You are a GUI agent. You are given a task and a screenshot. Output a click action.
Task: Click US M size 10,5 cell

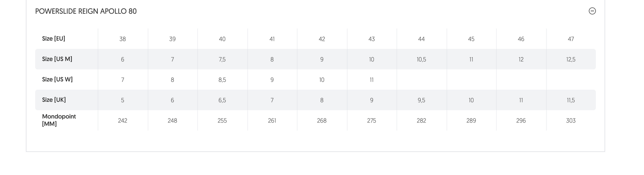(421, 59)
